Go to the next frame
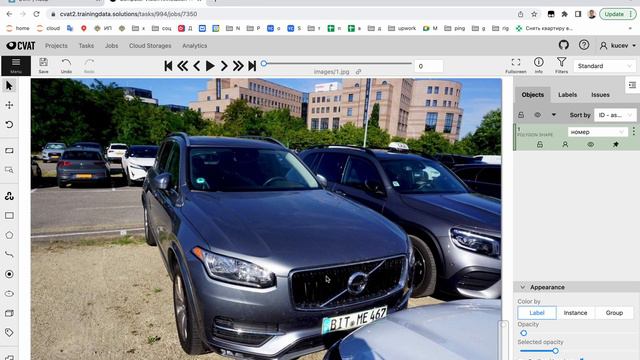This screenshot has height=360, width=640. 224,66
